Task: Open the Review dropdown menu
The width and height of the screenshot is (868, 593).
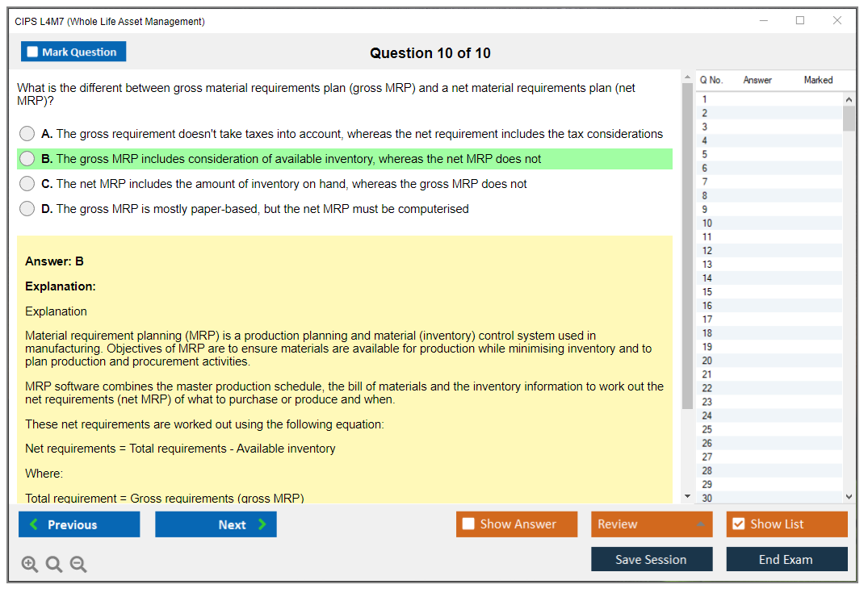Action: tap(652, 524)
